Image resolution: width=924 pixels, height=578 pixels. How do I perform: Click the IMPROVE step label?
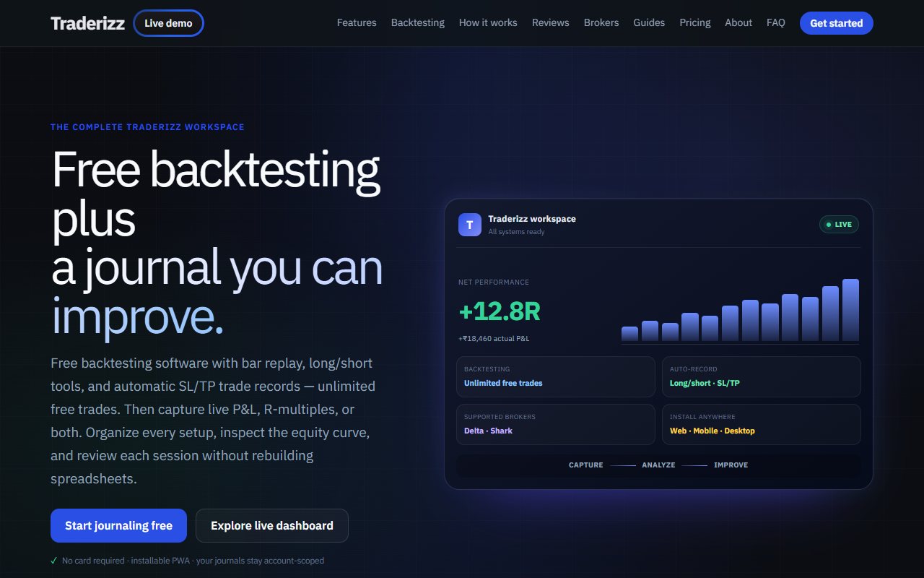click(x=731, y=465)
